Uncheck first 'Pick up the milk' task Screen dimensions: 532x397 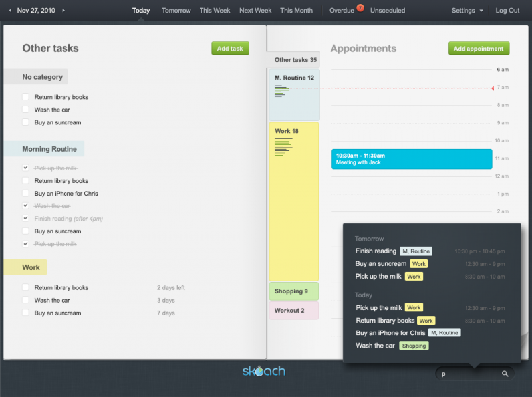click(25, 168)
